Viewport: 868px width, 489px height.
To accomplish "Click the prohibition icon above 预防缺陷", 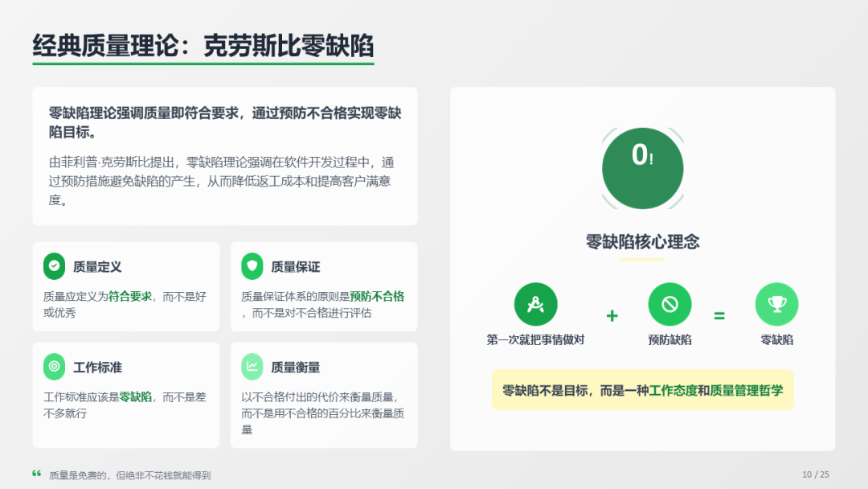I will tap(669, 305).
